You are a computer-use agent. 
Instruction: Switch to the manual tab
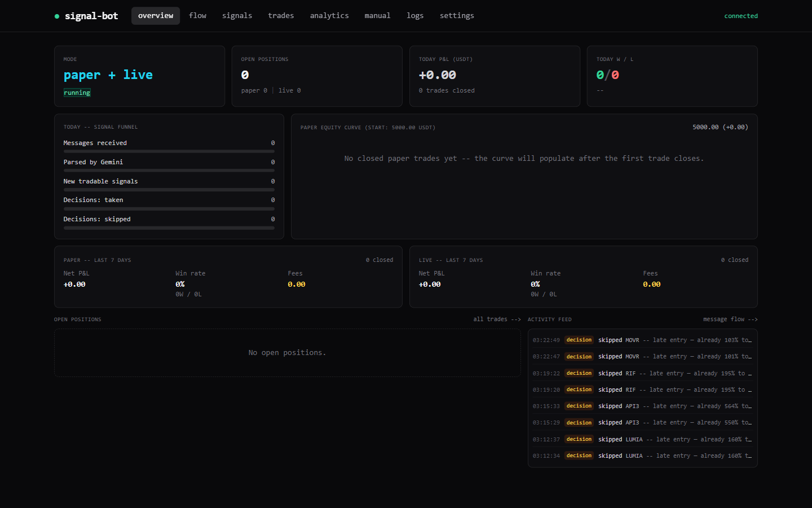[377, 16]
